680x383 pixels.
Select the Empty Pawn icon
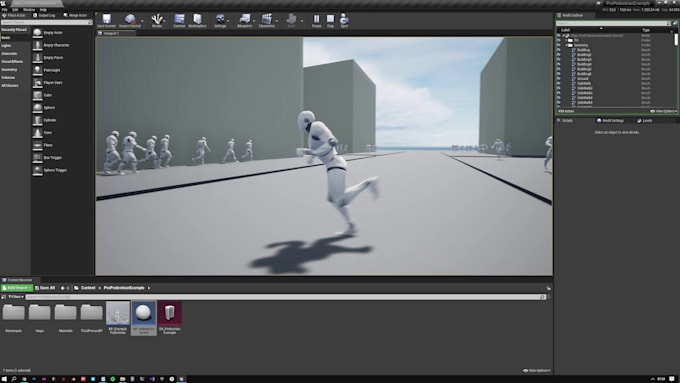[37, 58]
